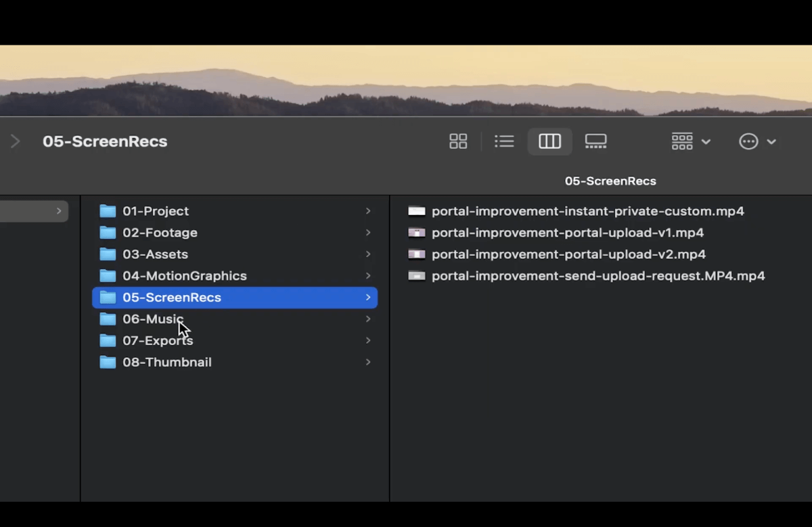Image resolution: width=812 pixels, height=527 pixels.
Task: Click the 05-ScreenRecs path label above files
Action: [610, 181]
